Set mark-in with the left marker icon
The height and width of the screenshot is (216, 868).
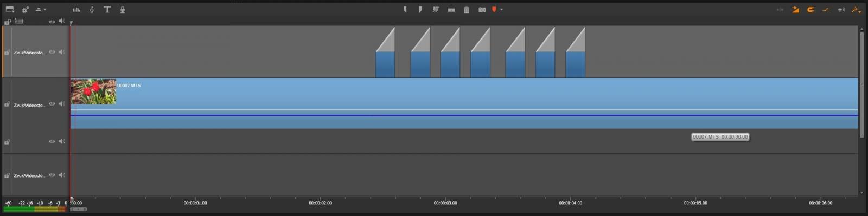[405, 10]
